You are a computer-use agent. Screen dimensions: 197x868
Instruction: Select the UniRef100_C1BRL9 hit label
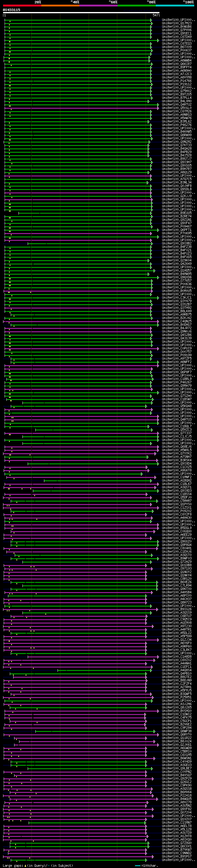(x=177, y=379)
